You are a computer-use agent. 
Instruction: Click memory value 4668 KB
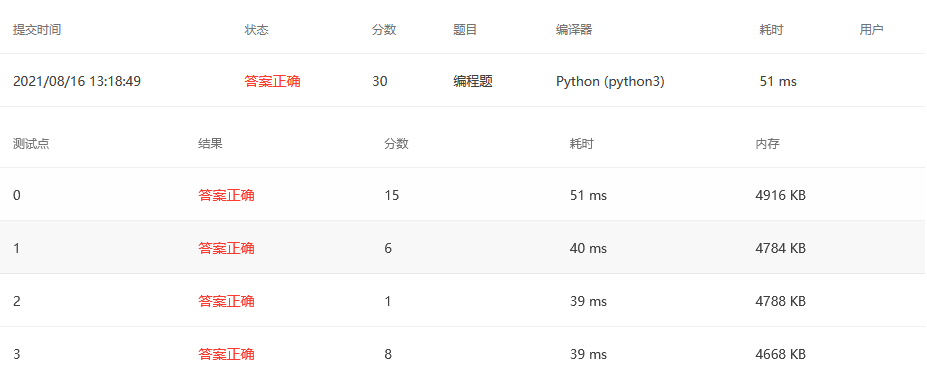(x=780, y=355)
